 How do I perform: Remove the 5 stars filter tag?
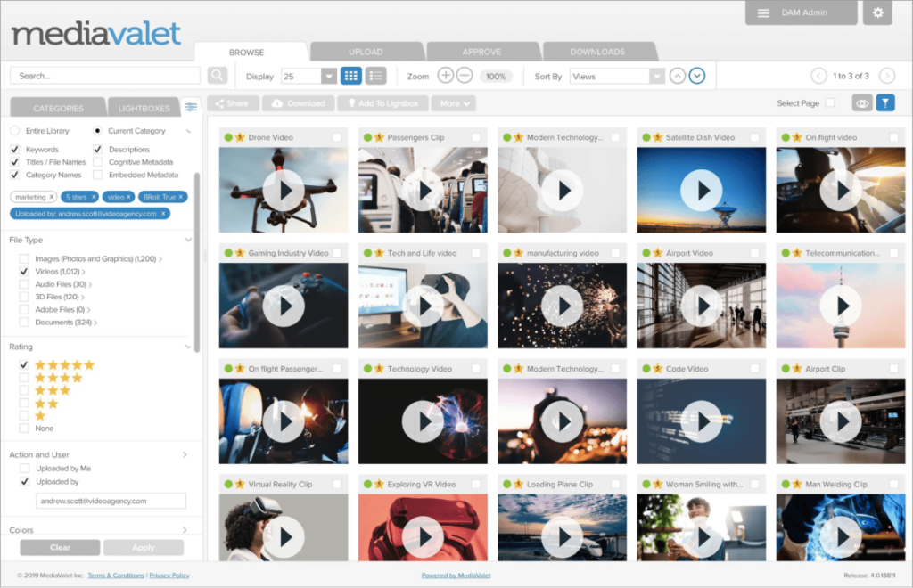pos(94,197)
